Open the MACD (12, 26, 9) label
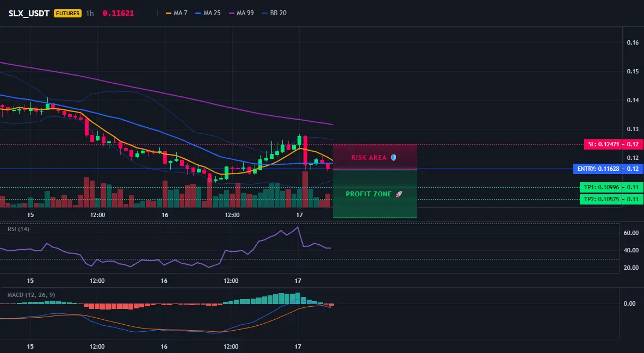This screenshot has width=644, height=353. [31, 295]
